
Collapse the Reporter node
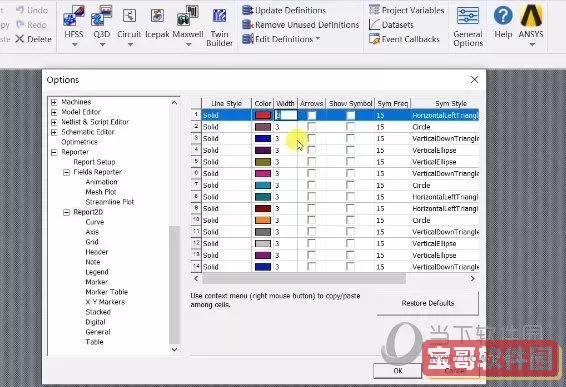pyautogui.click(x=54, y=152)
